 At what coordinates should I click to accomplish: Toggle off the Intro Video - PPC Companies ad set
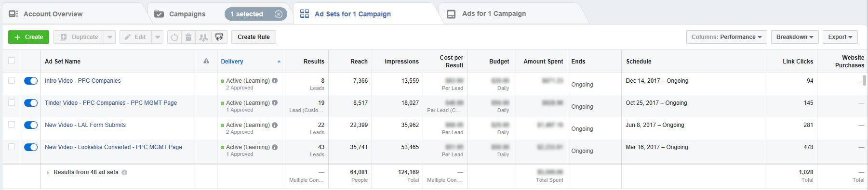31,81
